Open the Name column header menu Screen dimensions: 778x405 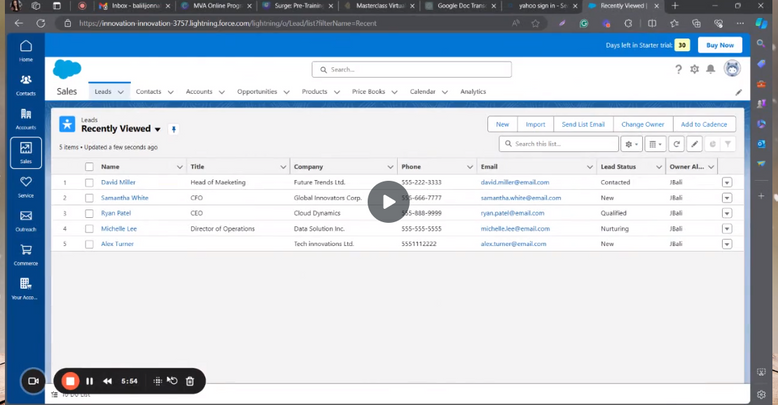180,167
